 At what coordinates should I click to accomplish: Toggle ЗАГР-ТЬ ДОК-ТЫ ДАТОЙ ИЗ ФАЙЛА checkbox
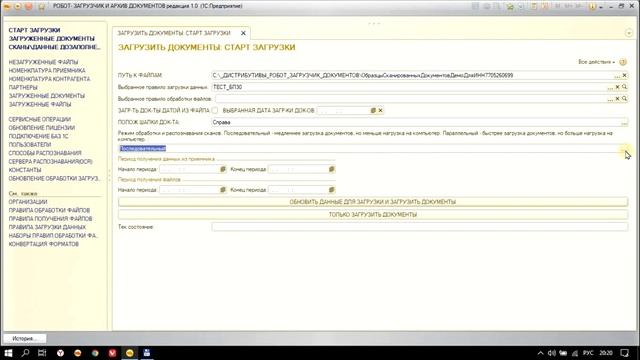point(215,110)
